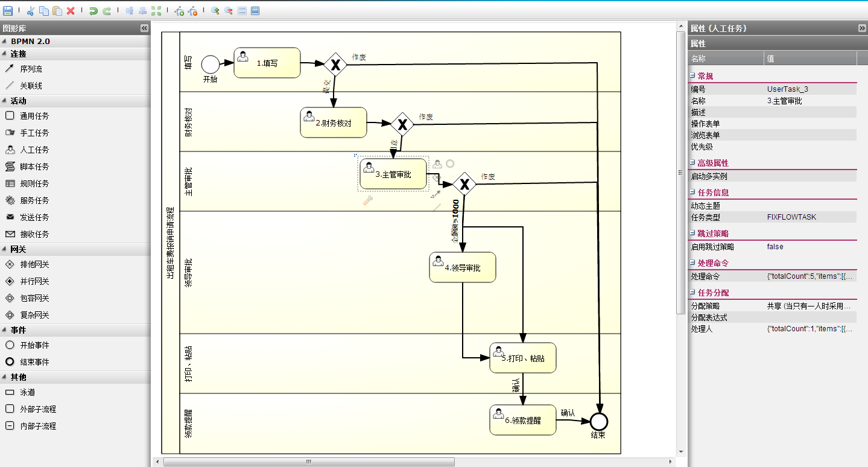Cut selection with the scissors icon
The width and height of the screenshot is (868, 467).
pyautogui.click(x=31, y=10)
